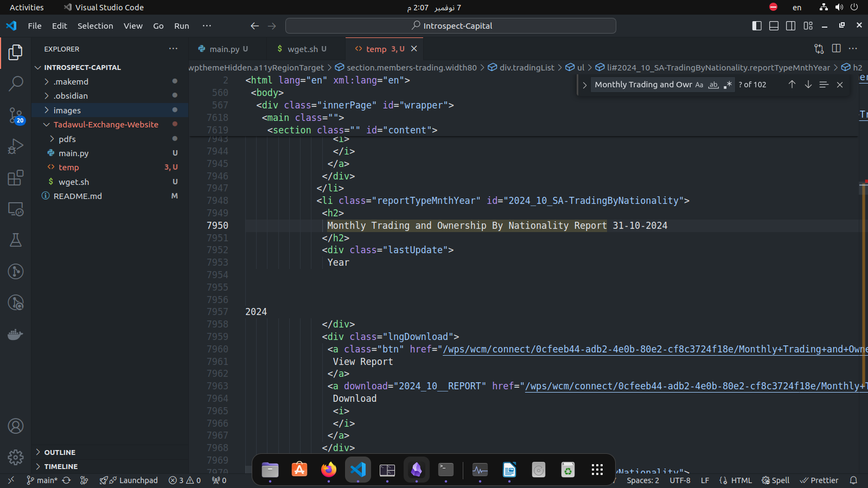Click the Introspect-Capital command center search

tap(451, 25)
